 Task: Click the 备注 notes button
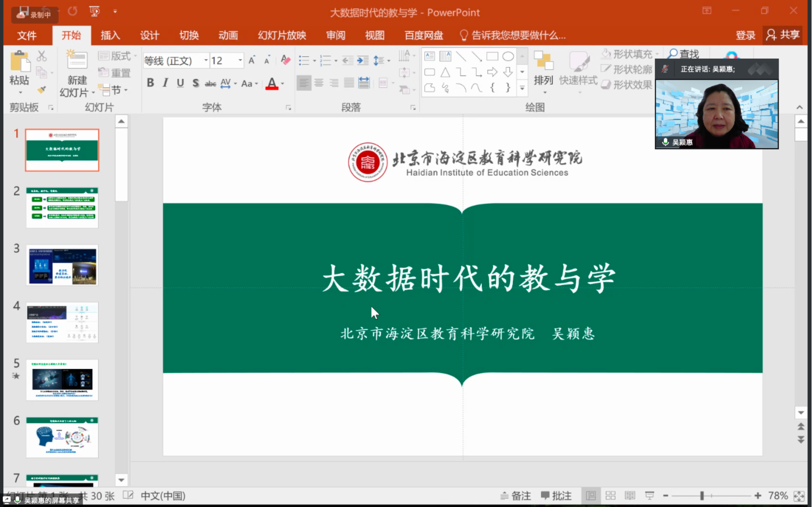point(516,496)
